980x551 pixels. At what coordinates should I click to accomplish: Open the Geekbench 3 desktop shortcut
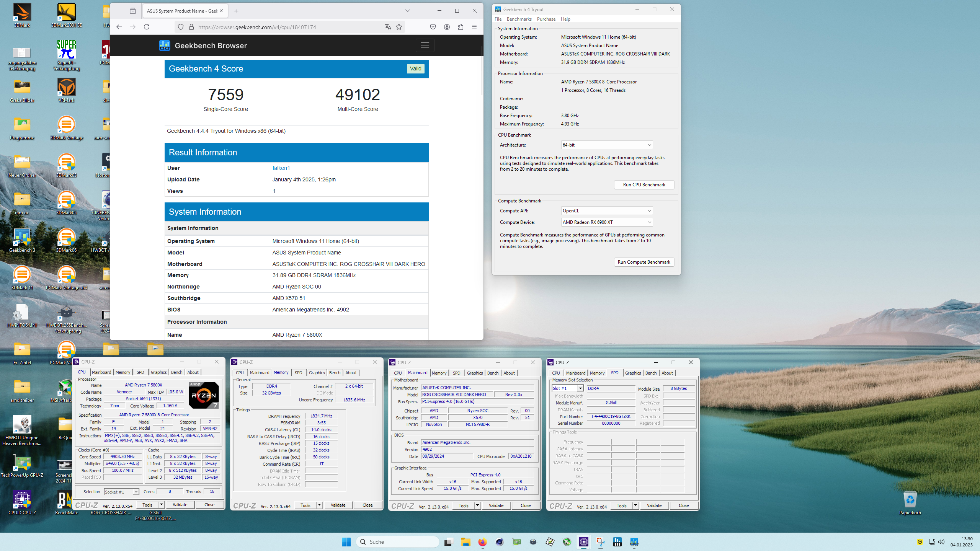(x=22, y=240)
